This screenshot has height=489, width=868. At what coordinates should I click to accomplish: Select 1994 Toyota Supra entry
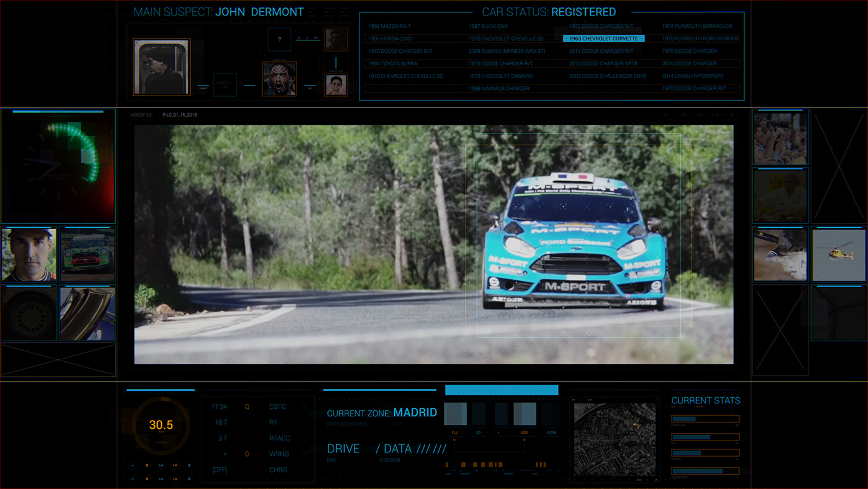coord(392,63)
